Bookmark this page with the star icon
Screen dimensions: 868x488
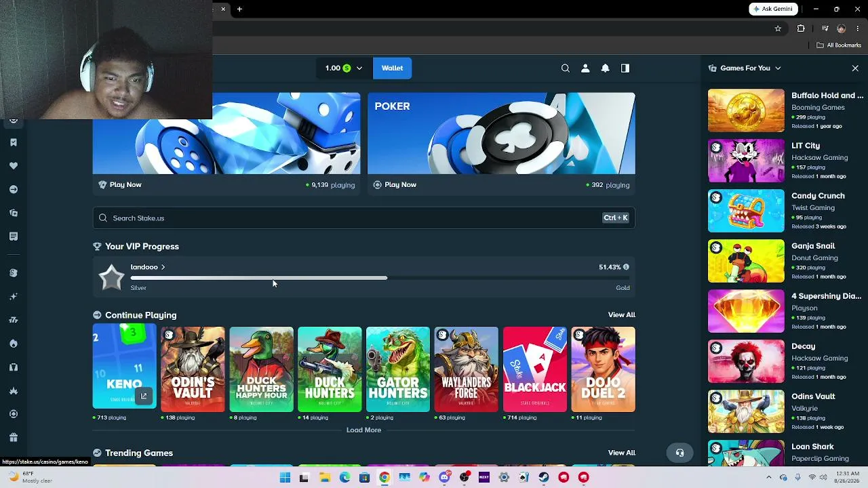(x=778, y=28)
